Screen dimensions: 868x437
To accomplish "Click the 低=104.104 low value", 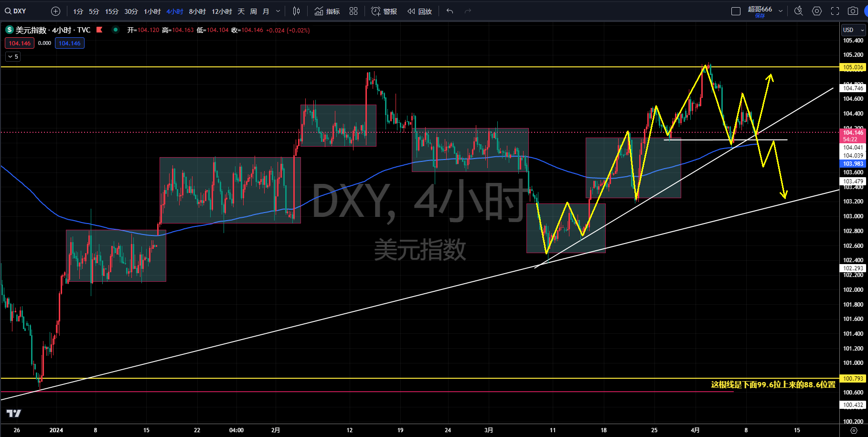I will [213, 30].
